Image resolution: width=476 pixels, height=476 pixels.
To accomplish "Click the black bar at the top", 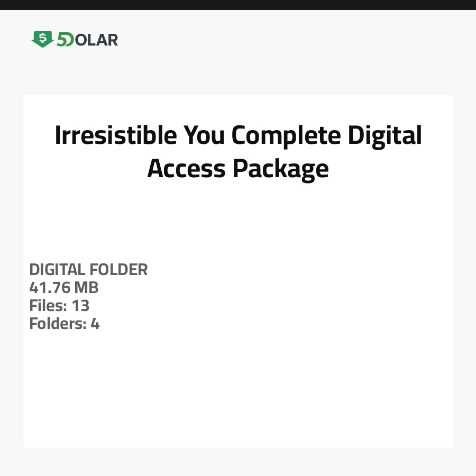I will (238, 5).
